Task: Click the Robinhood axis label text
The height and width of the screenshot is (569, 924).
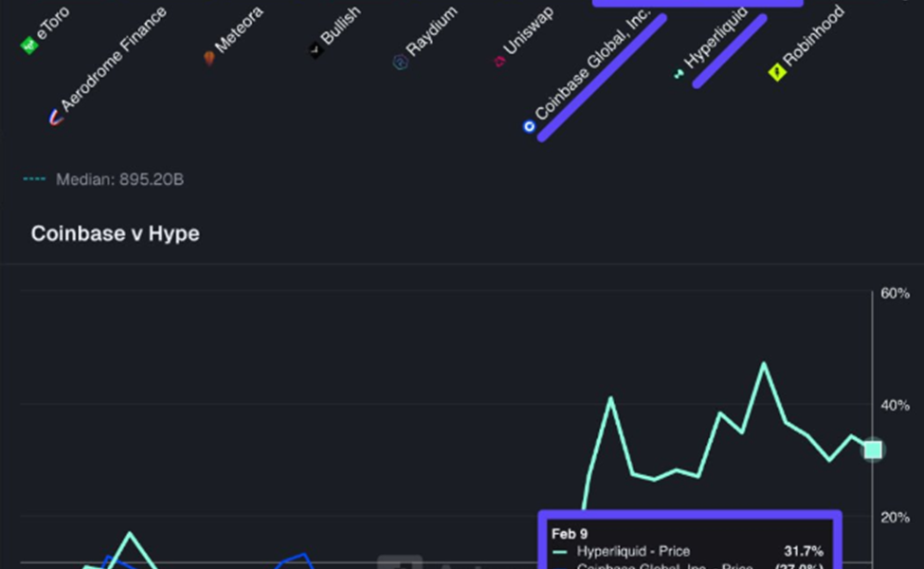Action: 817,33
